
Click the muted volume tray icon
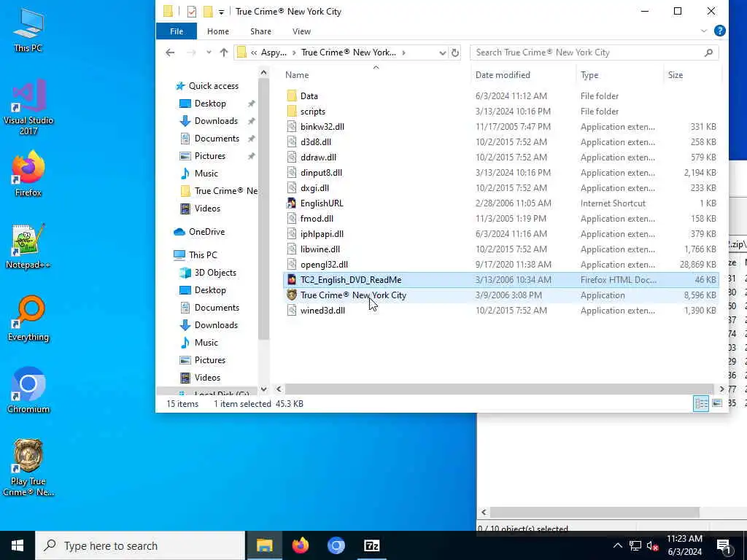point(652,545)
